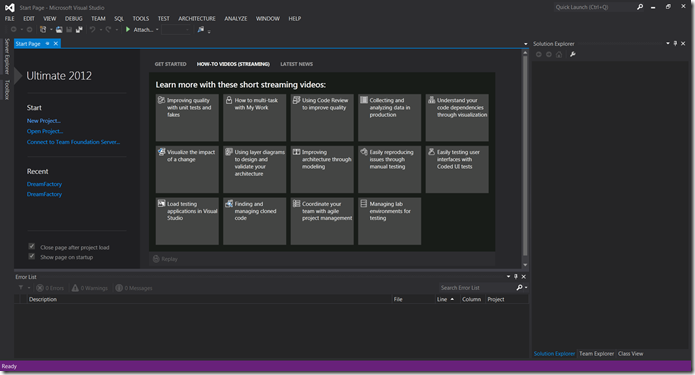
Task: Open the New Project dropdown arrow
Action: pyautogui.click(x=51, y=30)
